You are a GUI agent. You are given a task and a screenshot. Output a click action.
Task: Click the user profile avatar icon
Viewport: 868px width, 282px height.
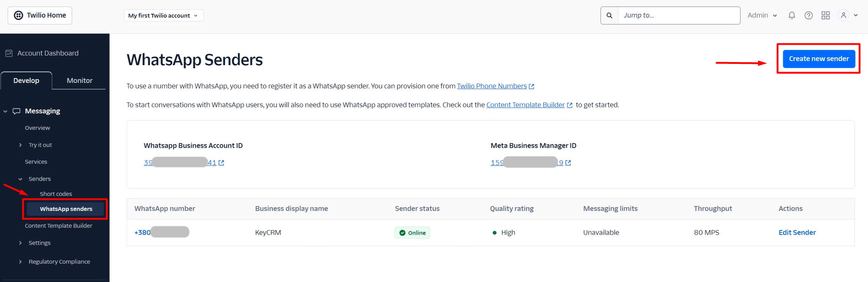(x=843, y=16)
